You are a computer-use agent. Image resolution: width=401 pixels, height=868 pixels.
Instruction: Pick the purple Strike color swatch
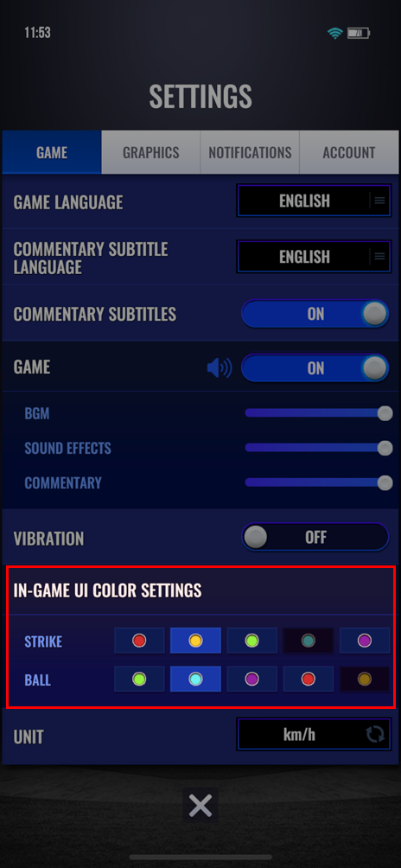point(365,641)
